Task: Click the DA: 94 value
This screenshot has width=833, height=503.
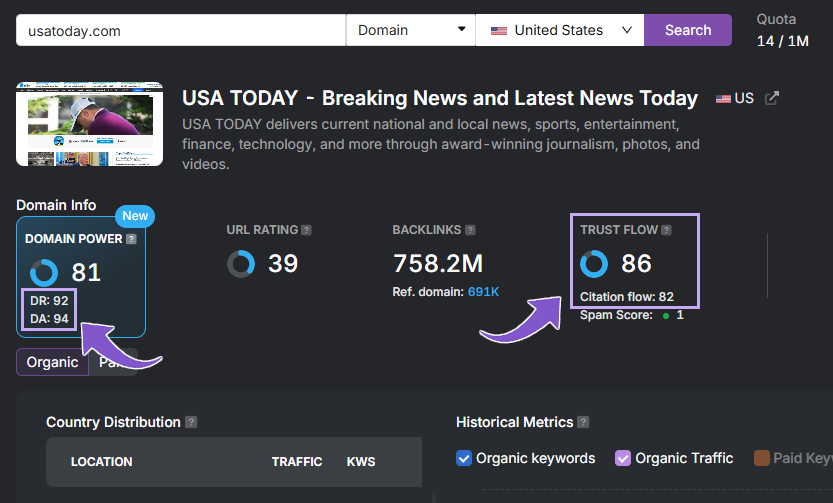Action: (x=49, y=319)
